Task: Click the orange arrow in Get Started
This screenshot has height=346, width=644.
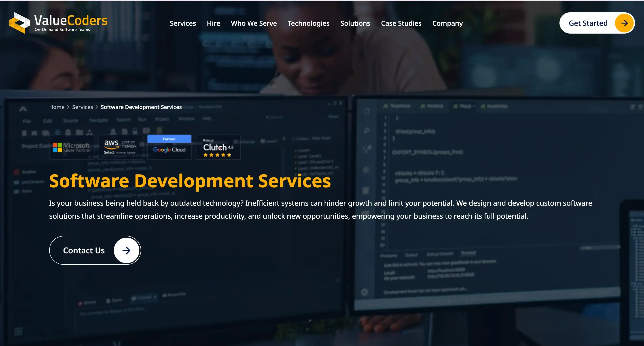Action: point(624,23)
